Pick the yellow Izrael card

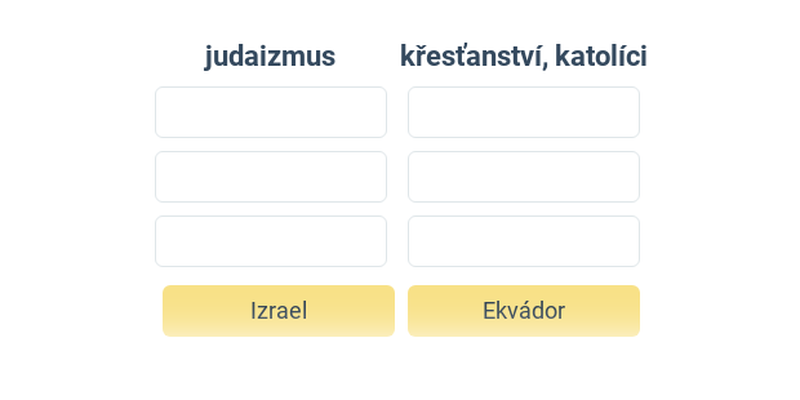279,311
